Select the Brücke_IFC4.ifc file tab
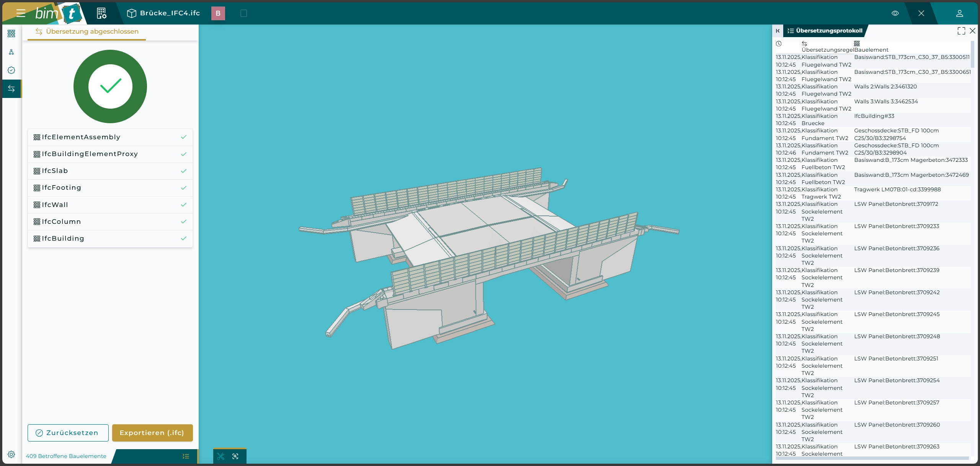 (164, 13)
